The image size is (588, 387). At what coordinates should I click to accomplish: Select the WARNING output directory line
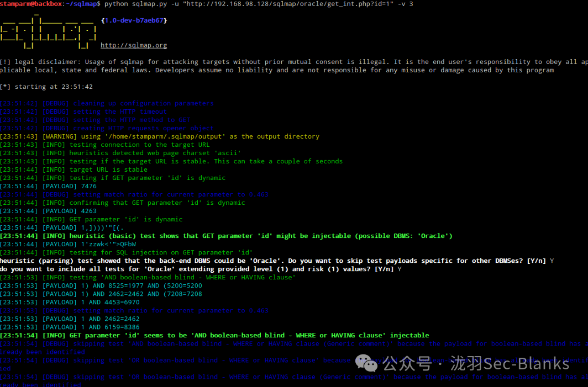pos(159,136)
